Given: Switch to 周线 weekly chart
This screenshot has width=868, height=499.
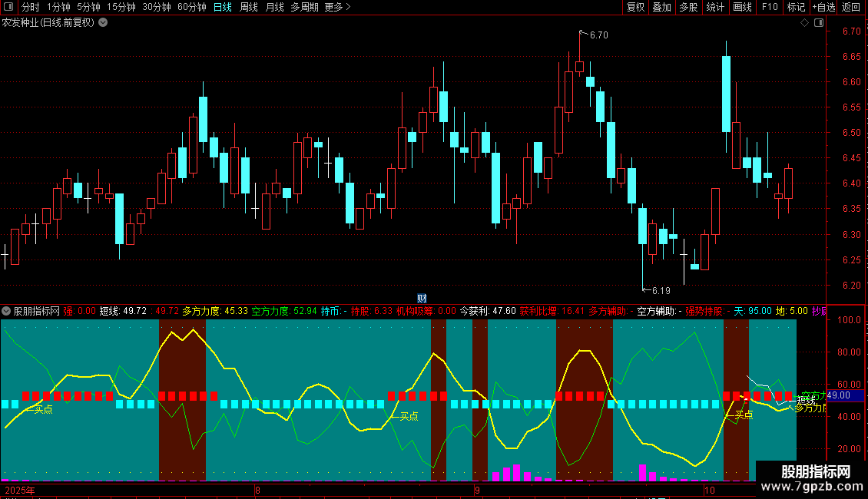Looking at the screenshot, I should (249, 7).
